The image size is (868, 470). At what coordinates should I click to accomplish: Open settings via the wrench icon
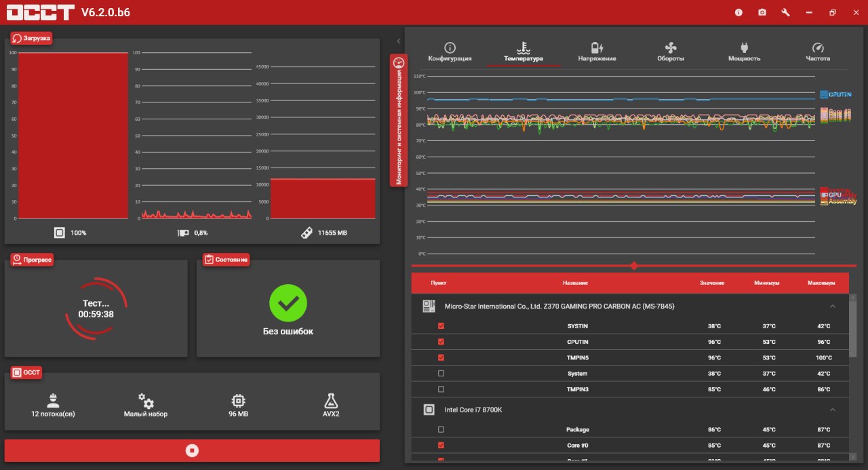point(785,12)
